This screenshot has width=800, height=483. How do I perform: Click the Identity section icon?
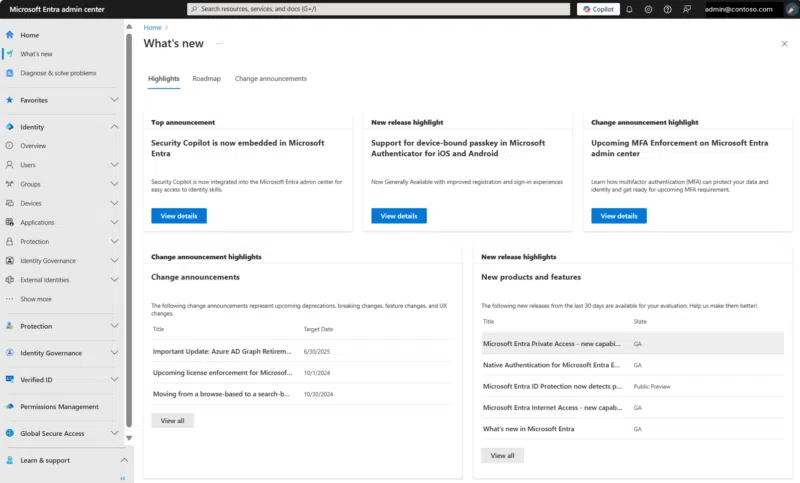pos(10,126)
